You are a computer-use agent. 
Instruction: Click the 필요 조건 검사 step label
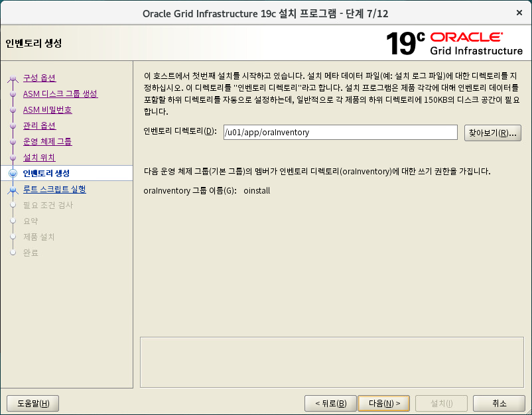point(48,205)
